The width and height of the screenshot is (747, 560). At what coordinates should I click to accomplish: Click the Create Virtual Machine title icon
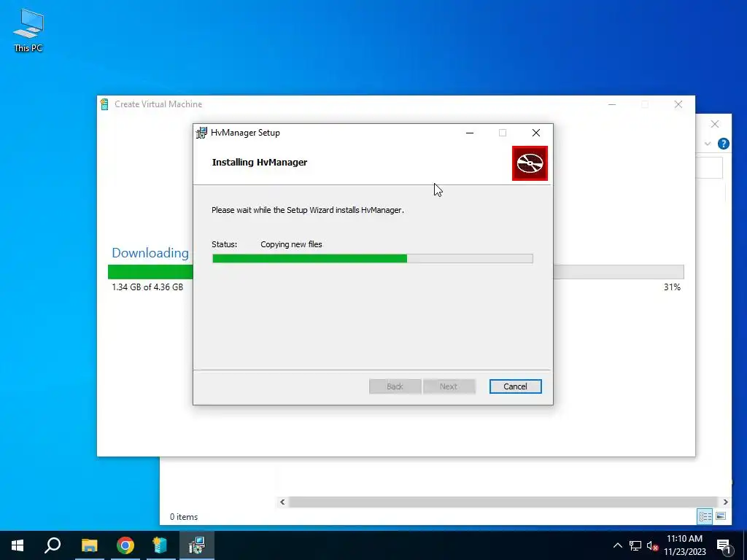pyautogui.click(x=104, y=104)
